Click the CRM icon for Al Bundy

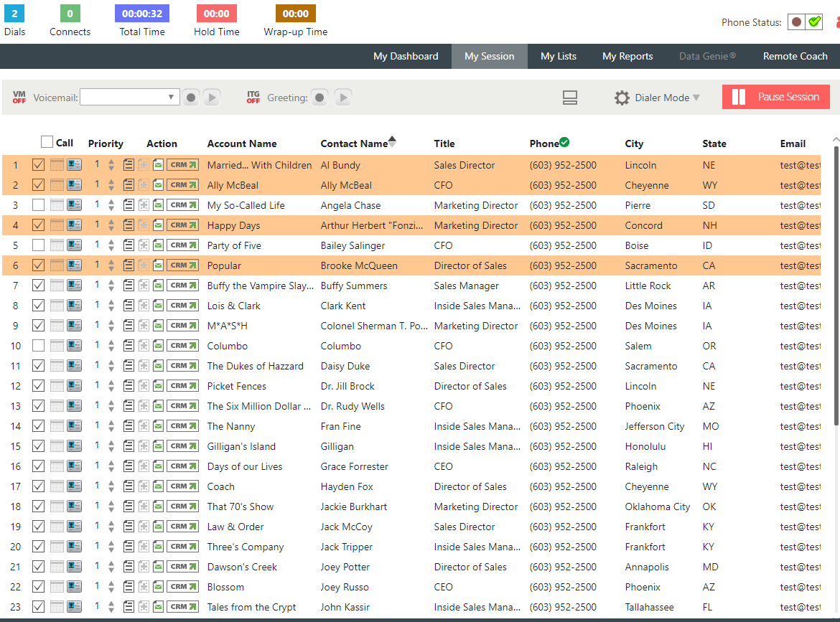click(182, 165)
